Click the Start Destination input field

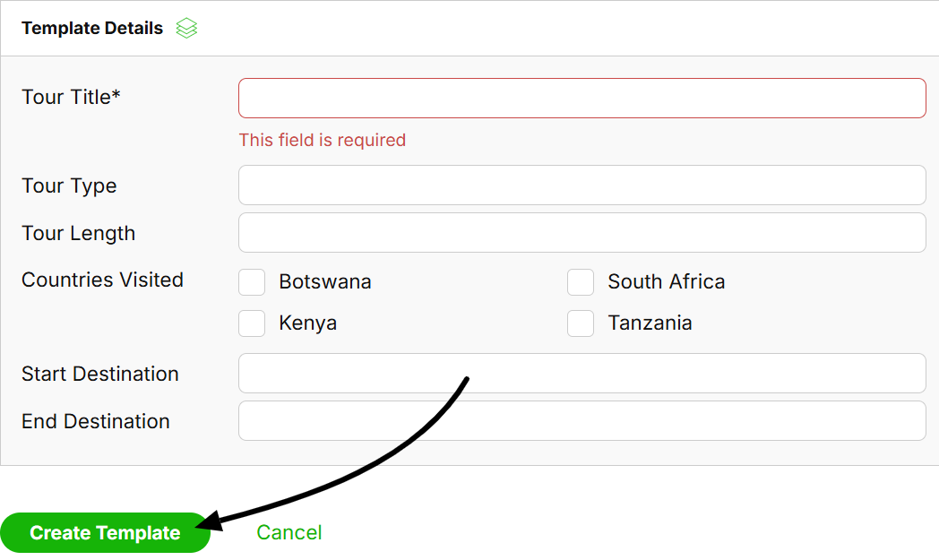[x=581, y=373]
